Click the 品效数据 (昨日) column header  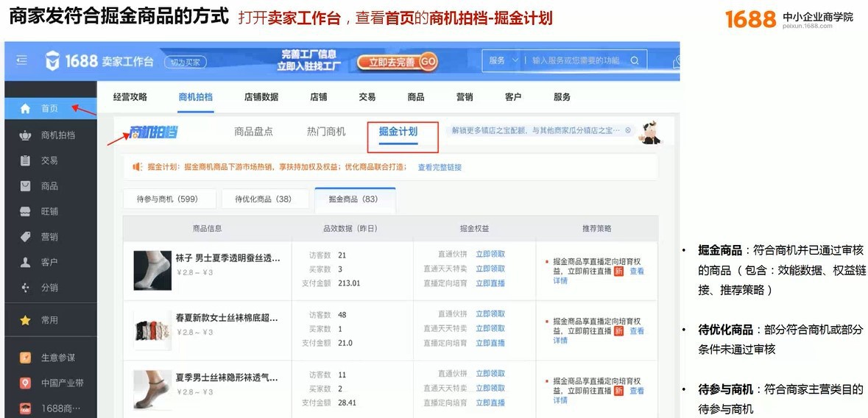(x=350, y=228)
